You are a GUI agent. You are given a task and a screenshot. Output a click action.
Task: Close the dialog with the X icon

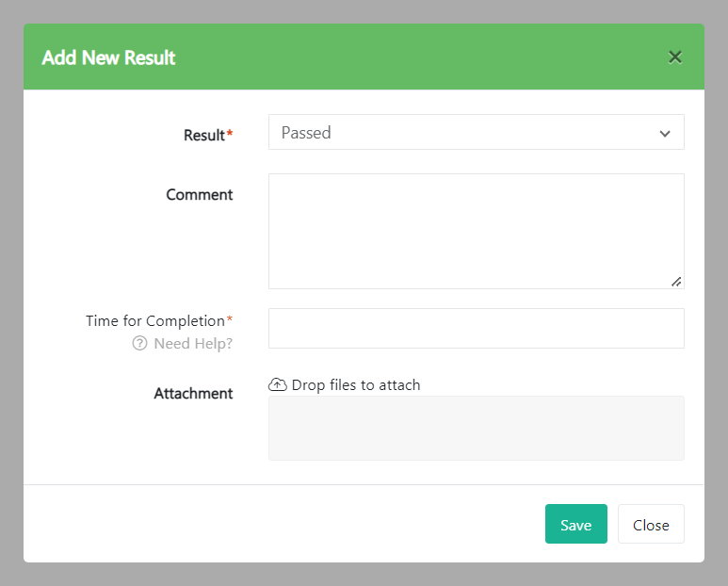674,57
